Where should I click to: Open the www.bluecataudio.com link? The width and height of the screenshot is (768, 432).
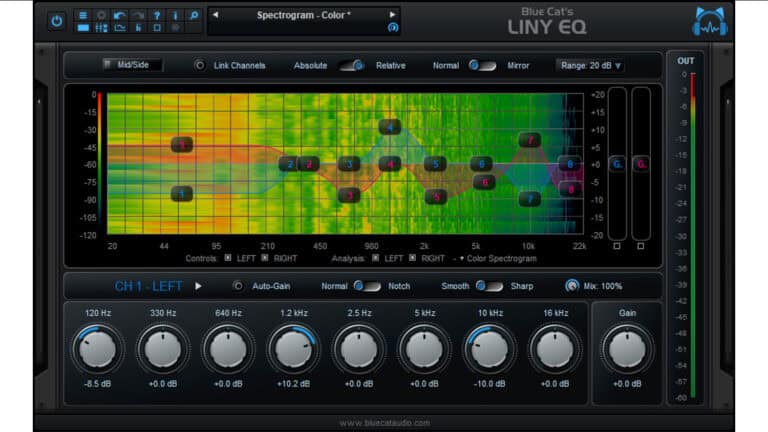pyautogui.click(x=384, y=422)
